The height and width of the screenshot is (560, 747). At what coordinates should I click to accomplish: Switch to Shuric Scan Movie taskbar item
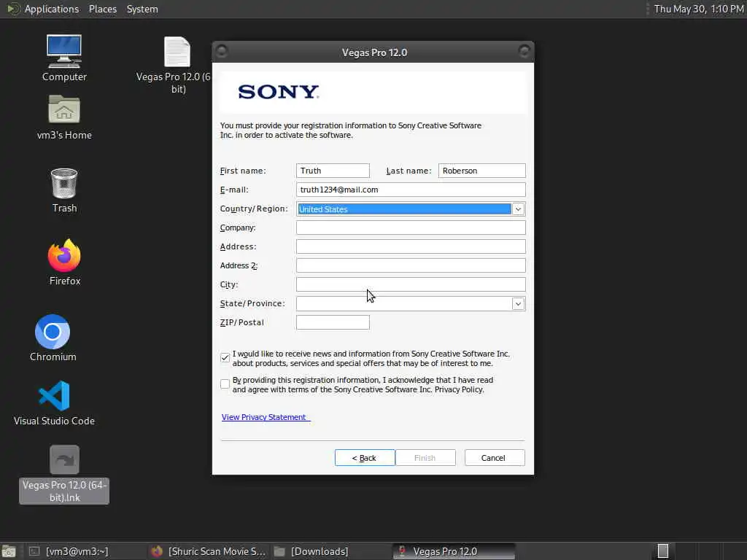tap(208, 551)
